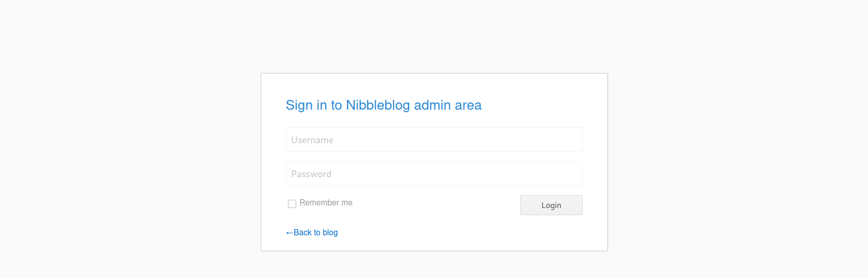
Task: Submit the sign-in form with Login
Action: 551,205
